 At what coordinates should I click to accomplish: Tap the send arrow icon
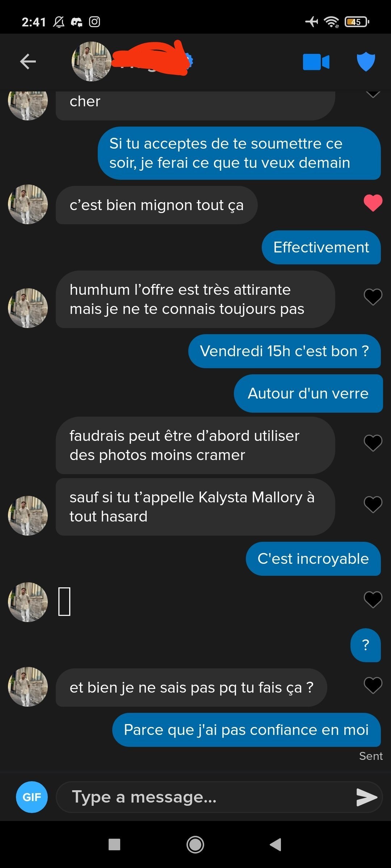click(367, 797)
